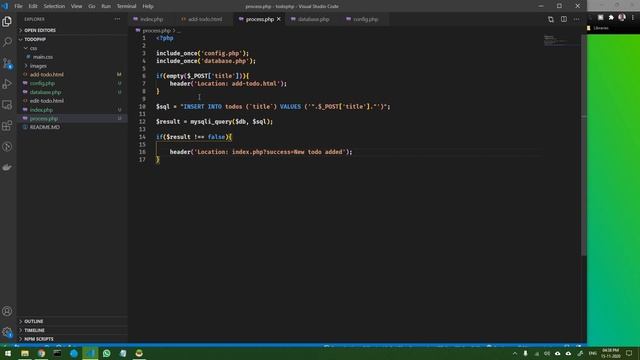Click the VS Code taskbar icon
Image resolution: width=640 pixels, height=360 pixels.
coord(90,353)
